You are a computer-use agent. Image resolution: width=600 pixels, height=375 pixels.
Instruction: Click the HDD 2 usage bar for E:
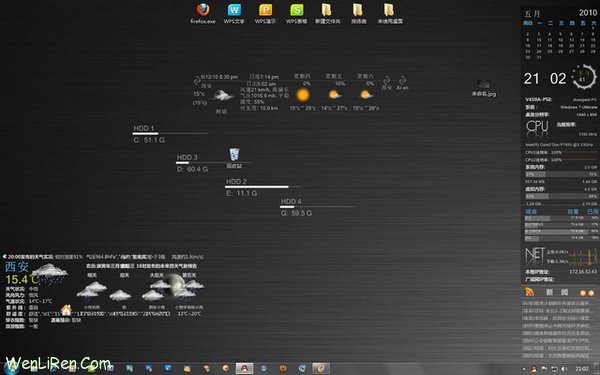point(263,187)
